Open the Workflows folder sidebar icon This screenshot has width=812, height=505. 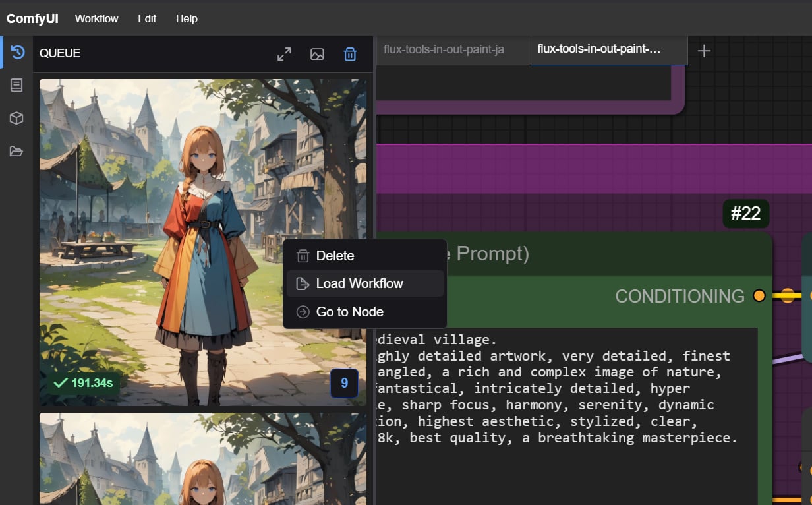click(16, 152)
